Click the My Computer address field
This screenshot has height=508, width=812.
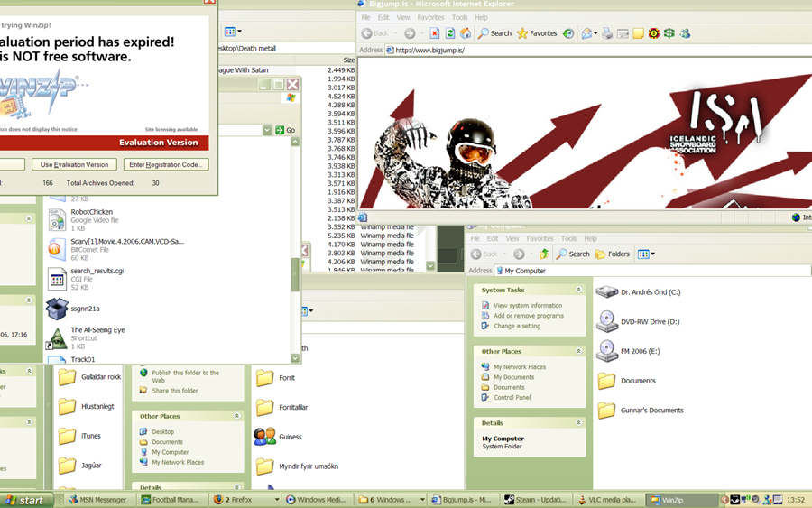(x=652, y=271)
